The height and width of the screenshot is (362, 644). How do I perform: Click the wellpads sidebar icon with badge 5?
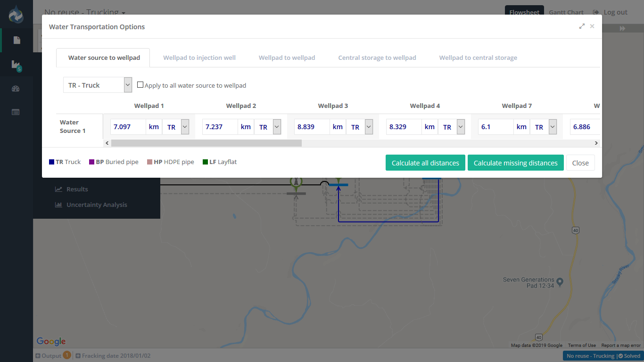click(x=16, y=65)
